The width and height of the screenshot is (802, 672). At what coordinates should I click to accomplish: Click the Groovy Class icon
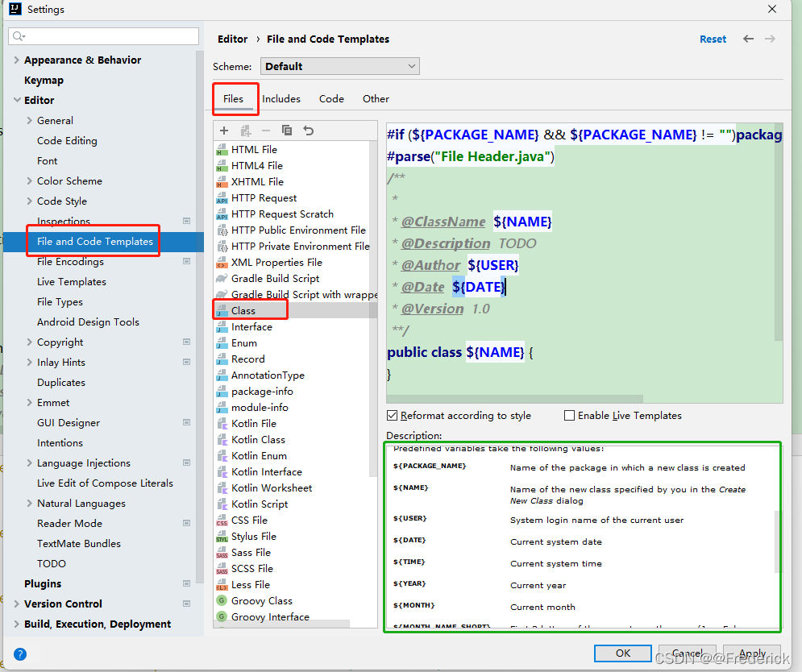(x=222, y=600)
